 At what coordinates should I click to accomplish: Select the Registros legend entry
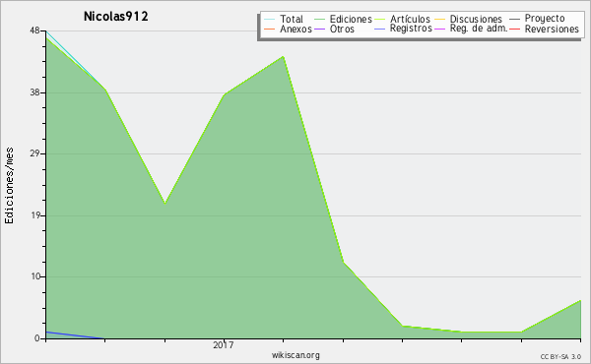[403, 29]
